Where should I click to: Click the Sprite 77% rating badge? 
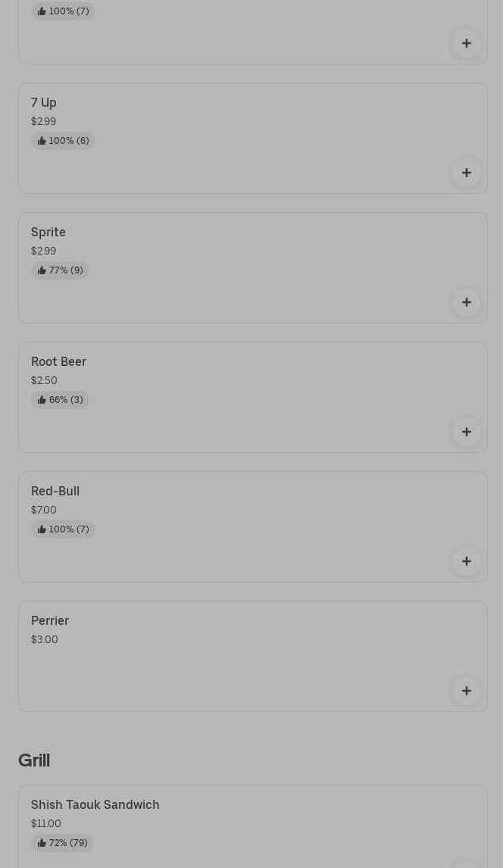point(60,270)
